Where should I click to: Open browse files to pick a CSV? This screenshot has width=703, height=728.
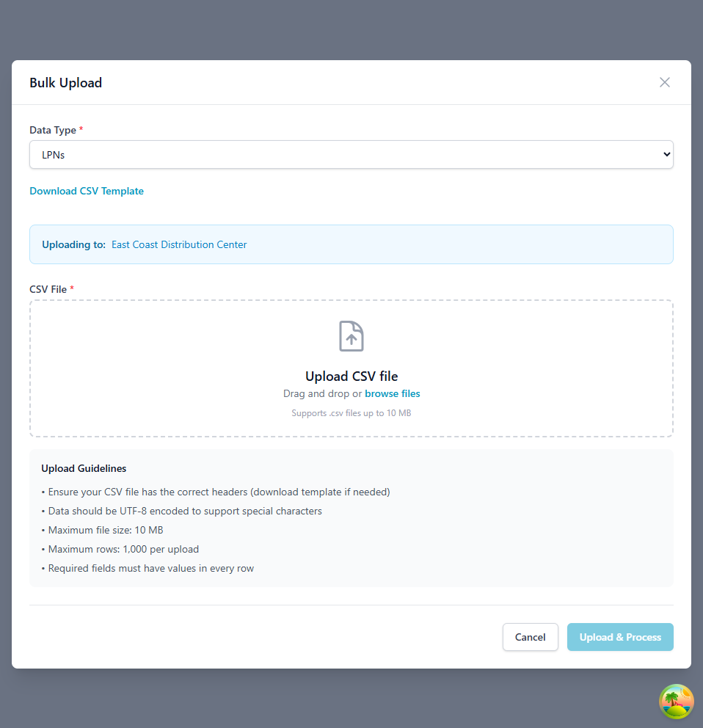click(x=392, y=393)
